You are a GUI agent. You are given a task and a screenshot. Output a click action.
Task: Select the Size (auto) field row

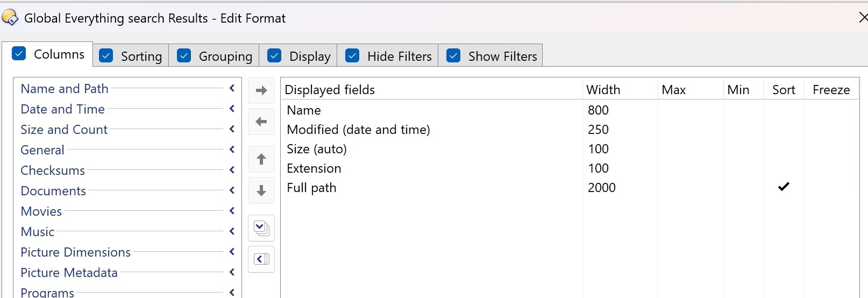pos(570,149)
